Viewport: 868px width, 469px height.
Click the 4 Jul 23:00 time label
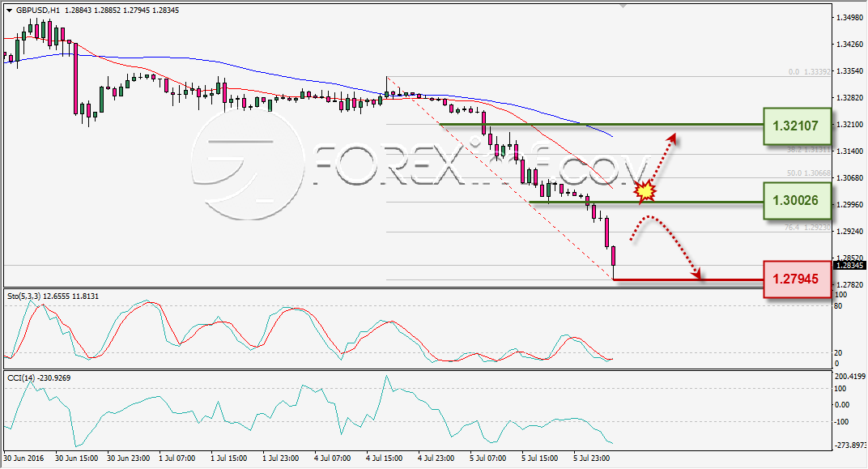point(436,458)
